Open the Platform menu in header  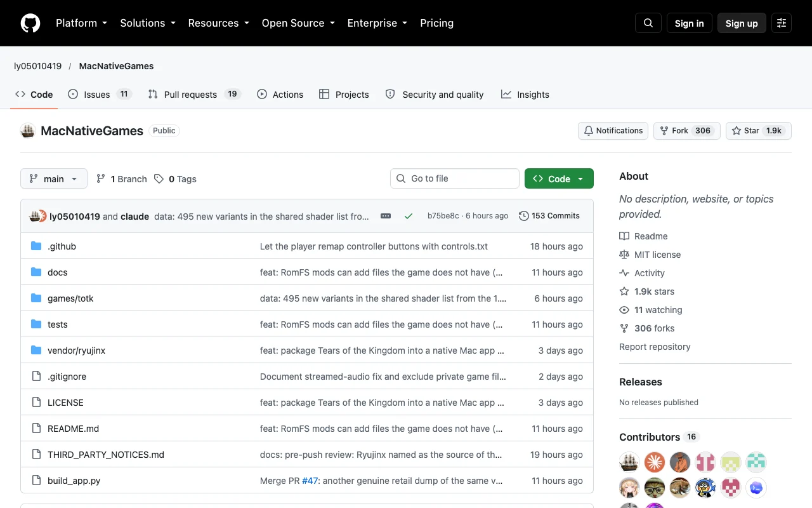tap(81, 23)
